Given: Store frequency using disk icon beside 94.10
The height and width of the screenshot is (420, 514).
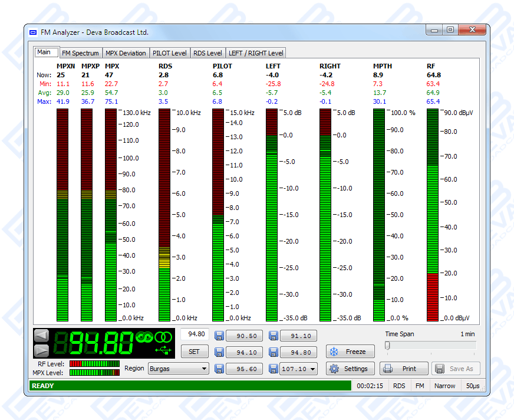Looking at the screenshot, I should coord(219,353).
